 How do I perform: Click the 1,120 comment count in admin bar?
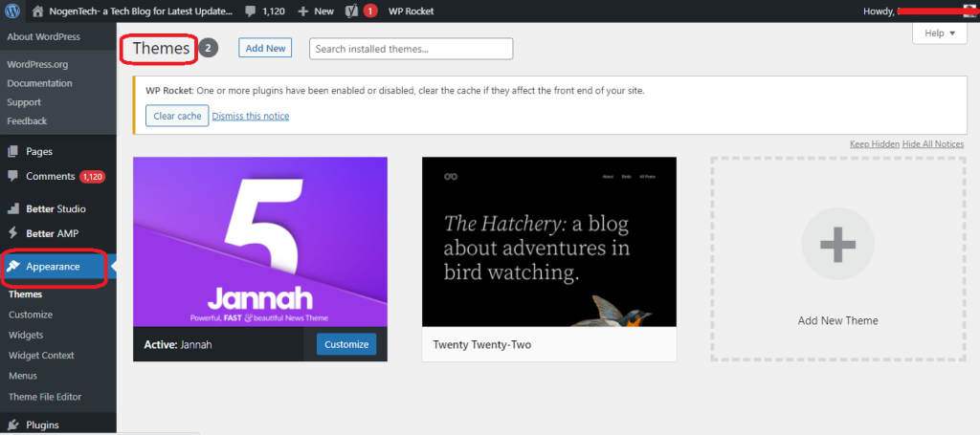coord(275,11)
